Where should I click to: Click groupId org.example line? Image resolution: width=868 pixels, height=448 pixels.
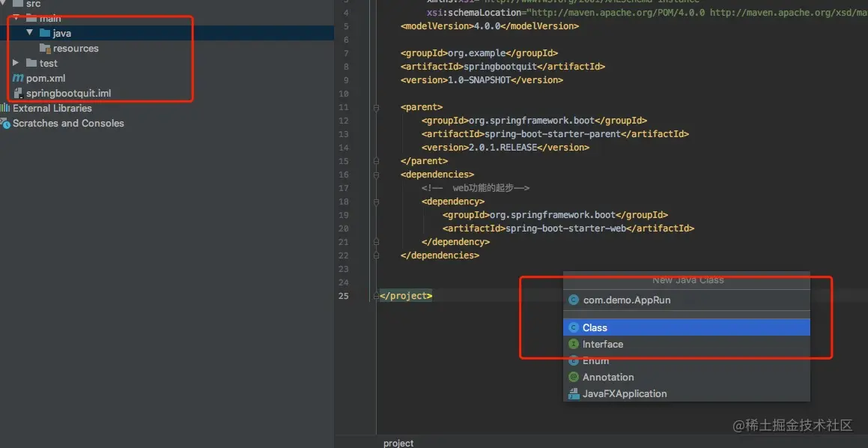pyautogui.click(x=479, y=53)
